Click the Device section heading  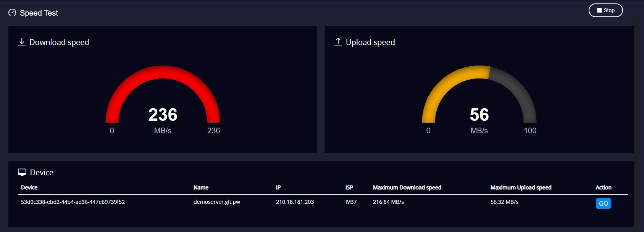tap(42, 173)
